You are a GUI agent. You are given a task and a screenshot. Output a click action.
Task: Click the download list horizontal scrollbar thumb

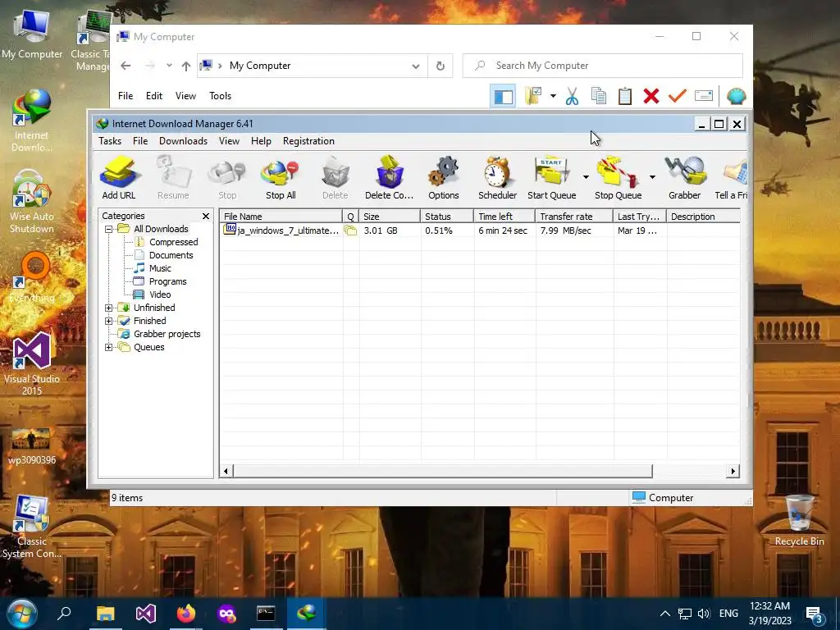[442, 472]
